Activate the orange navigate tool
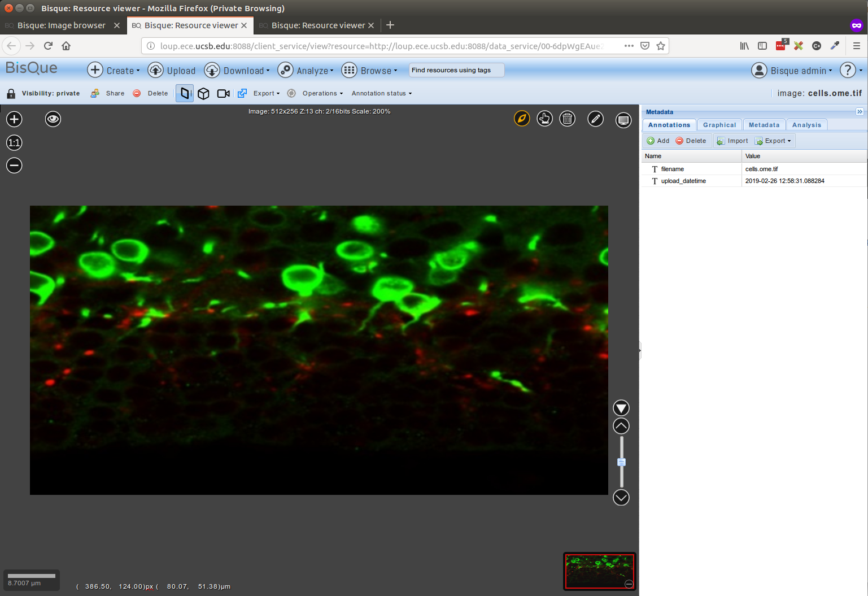868x596 pixels. [522, 119]
